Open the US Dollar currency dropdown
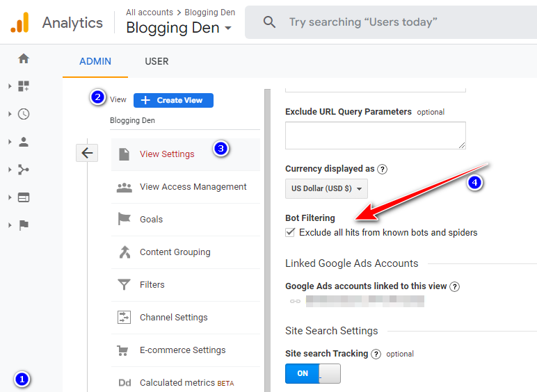This screenshot has width=537, height=392. (326, 188)
